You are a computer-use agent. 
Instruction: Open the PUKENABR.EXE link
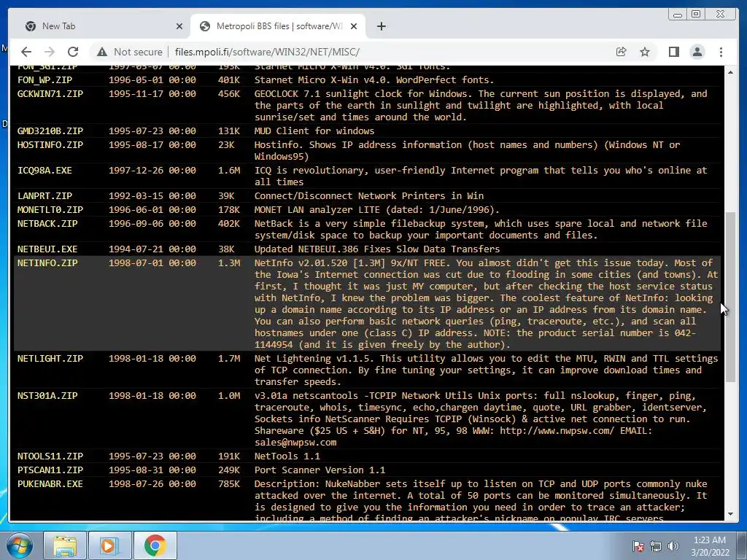(50, 484)
